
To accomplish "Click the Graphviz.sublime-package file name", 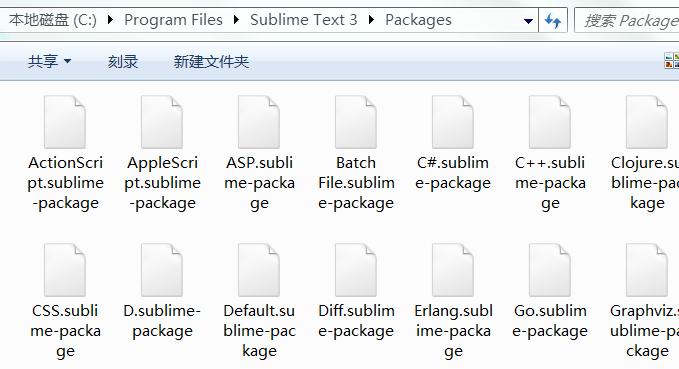I will point(644,331).
